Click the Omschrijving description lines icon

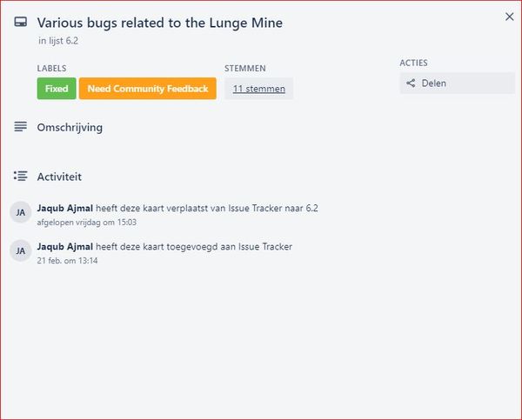20,126
